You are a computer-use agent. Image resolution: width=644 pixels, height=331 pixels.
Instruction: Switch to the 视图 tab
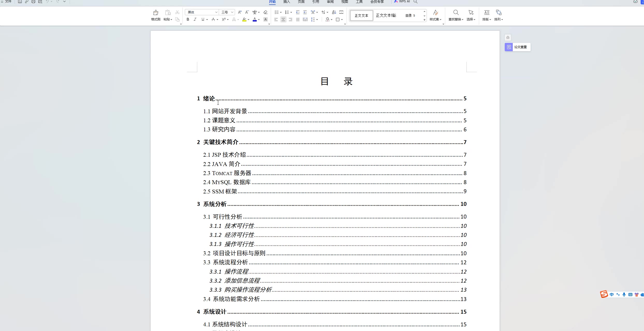tap(345, 2)
